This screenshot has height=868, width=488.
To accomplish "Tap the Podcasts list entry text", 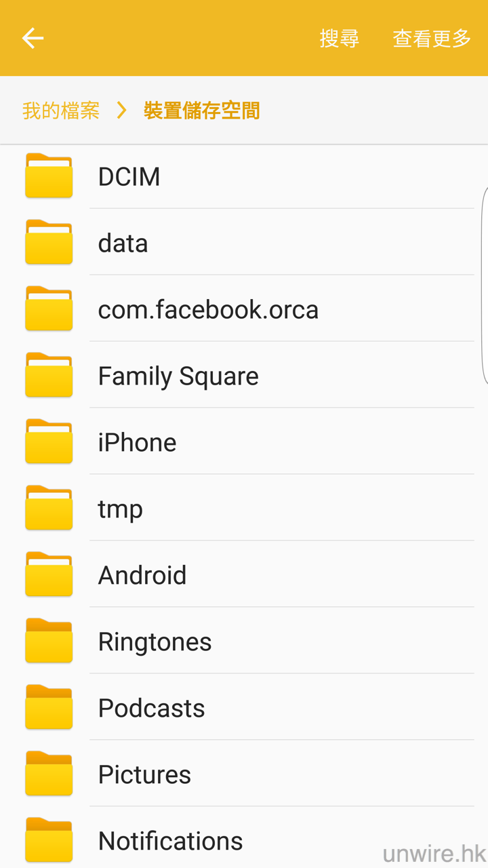I will coord(151,709).
